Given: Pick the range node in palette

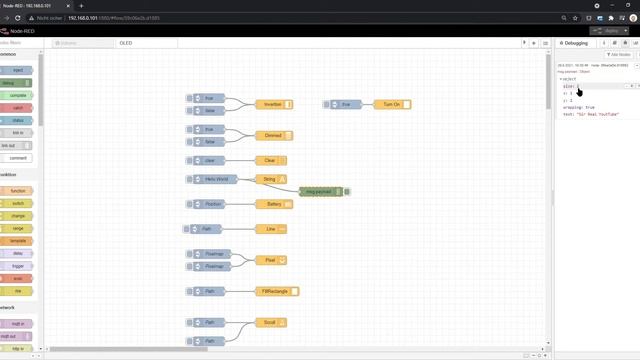Looking at the screenshot, I should click(x=16, y=229).
